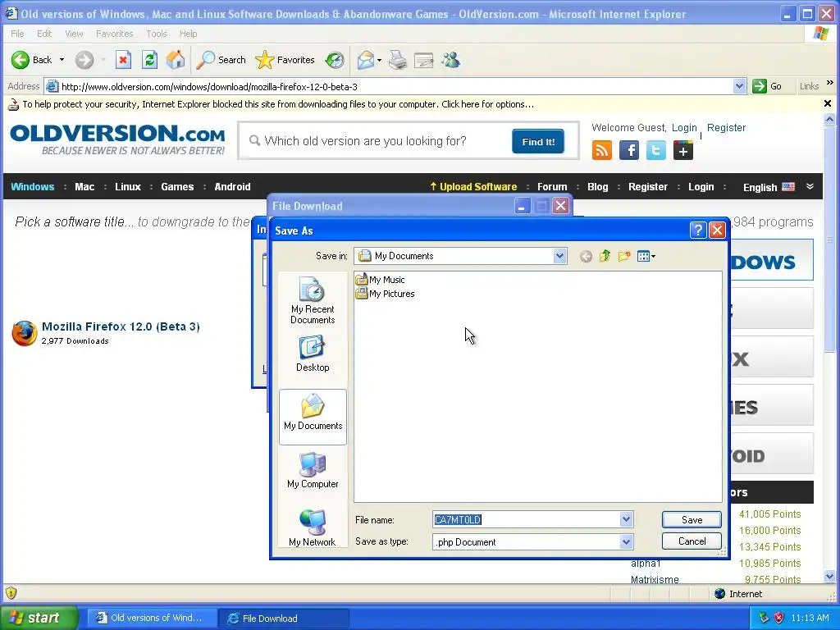
Task: Expand the Save as type dropdown
Action: [626, 541]
